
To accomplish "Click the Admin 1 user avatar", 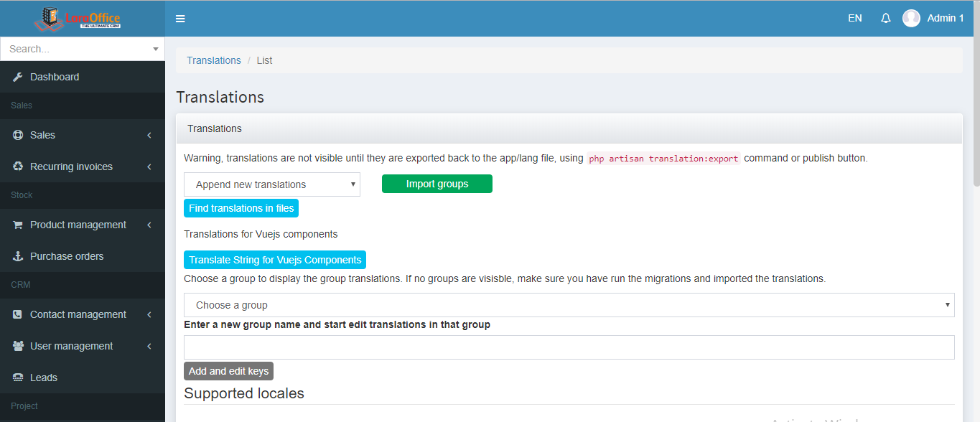I will [x=911, y=19].
